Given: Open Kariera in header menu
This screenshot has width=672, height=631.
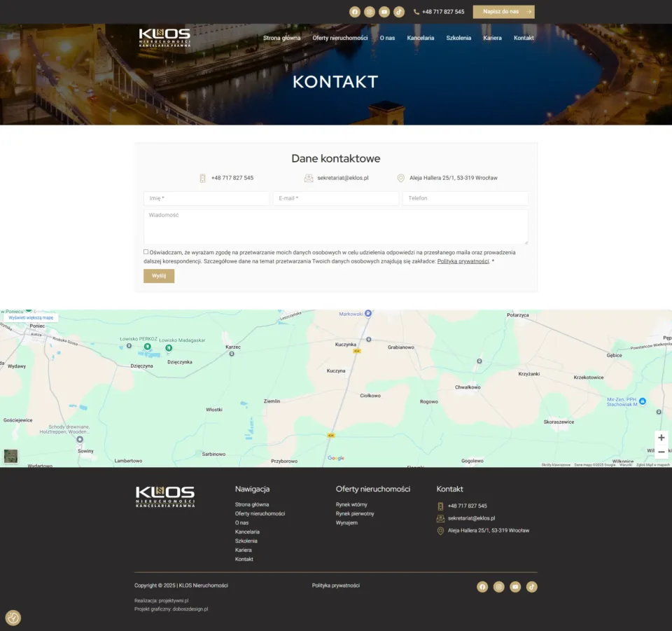Looking at the screenshot, I should click(x=492, y=38).
